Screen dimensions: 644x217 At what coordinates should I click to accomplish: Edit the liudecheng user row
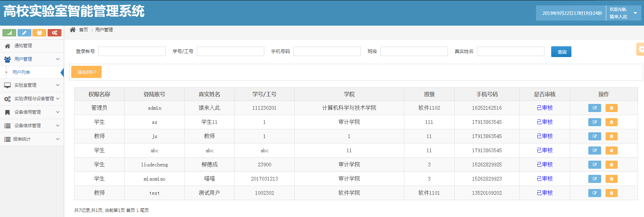coord(595,165)
